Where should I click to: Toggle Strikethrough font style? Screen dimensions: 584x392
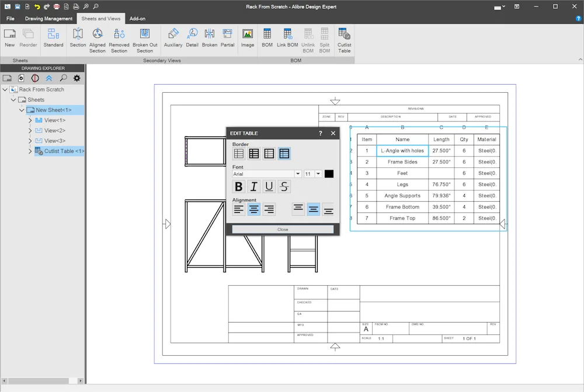coord(284,186)
